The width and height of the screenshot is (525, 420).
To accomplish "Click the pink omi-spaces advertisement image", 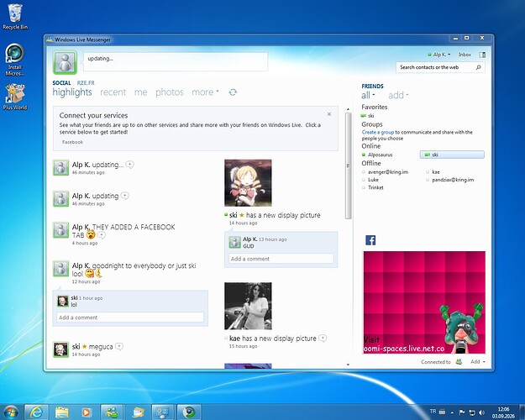I will pyautogui.click(x=424, y=302).
